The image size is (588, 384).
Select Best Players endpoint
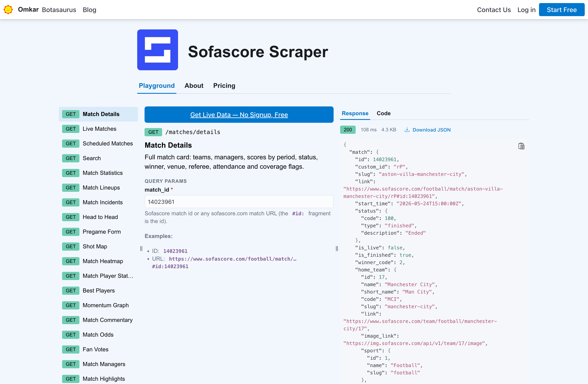pyautogui.click(x=98, y=291)
